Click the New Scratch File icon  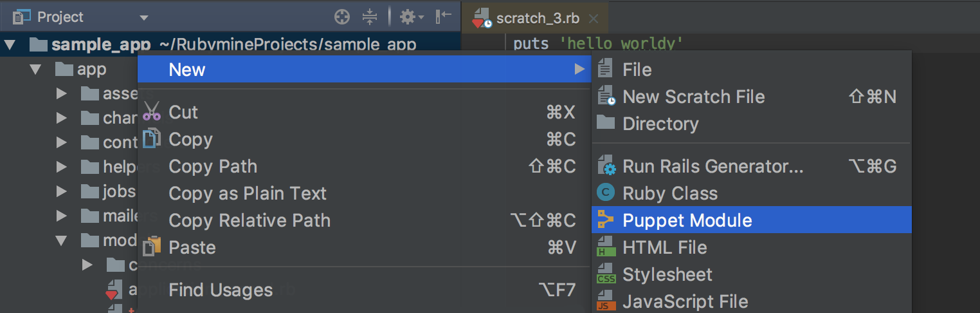[x=606, y=97]
